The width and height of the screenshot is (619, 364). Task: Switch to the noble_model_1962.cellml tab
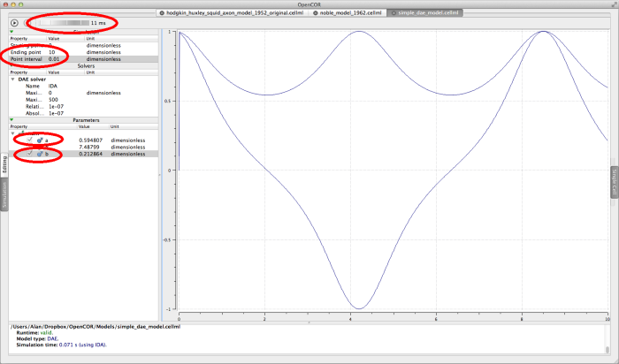point(349,14)
